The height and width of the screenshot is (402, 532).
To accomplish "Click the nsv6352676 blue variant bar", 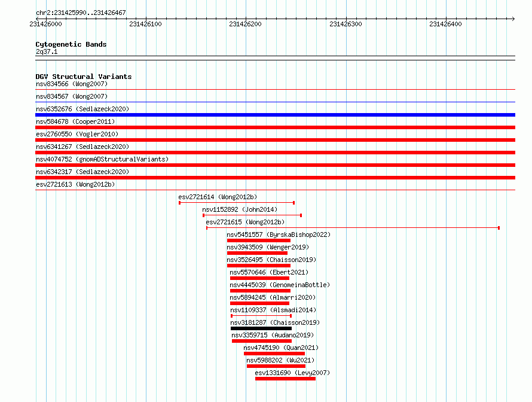I will [x=275, y=115].
